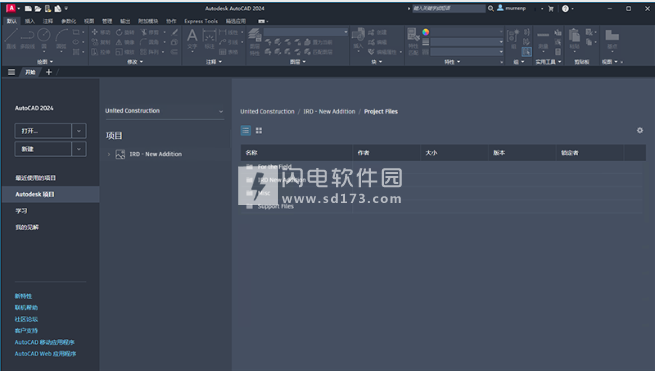Select the Circle (圆) tool
The image size is (655, 371).
44,38
